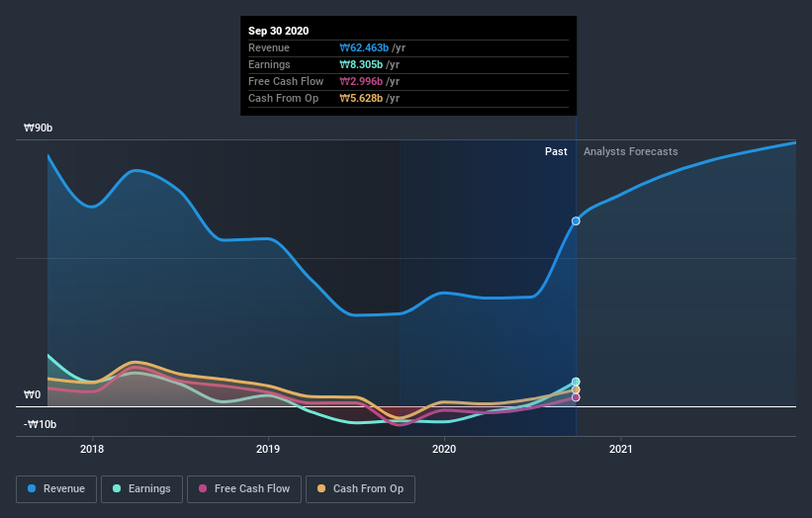This screenshot has height=518, width=812.
Task: Click the Sep 30 2020 tooltip date
Action: coord(279,31)
